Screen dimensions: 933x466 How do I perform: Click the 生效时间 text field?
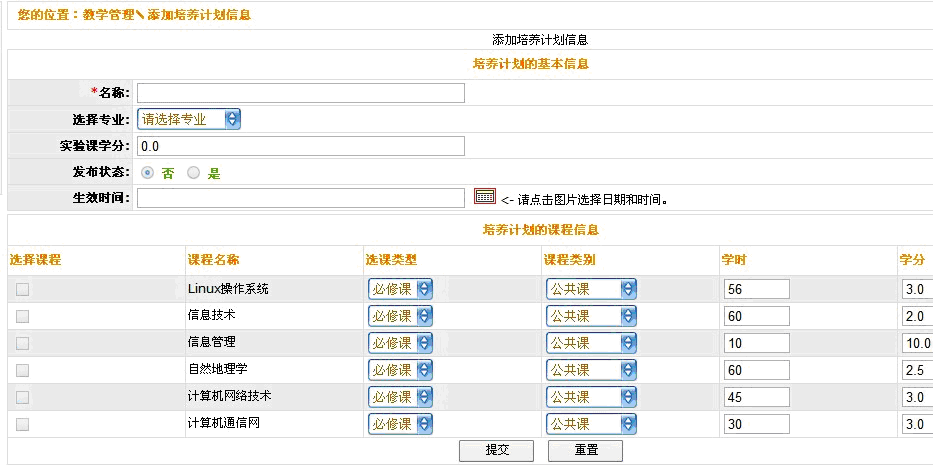coord(301,198)
